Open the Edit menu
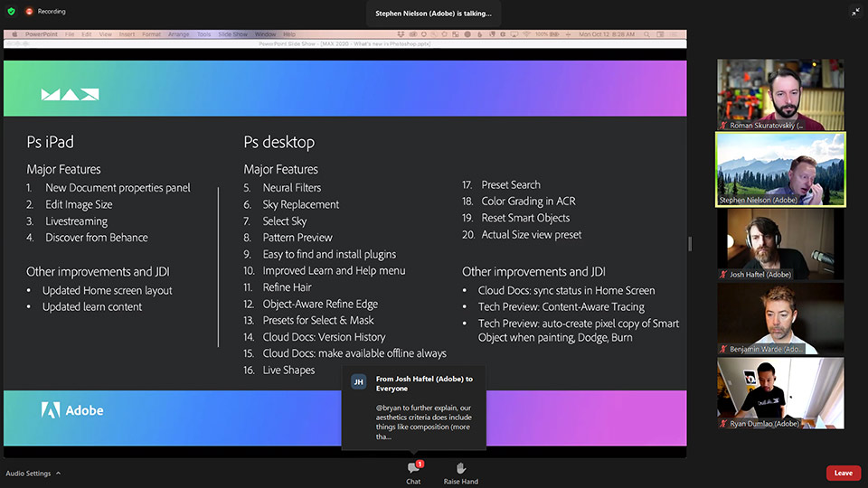 pyautogui.click(x=87, y=34)
